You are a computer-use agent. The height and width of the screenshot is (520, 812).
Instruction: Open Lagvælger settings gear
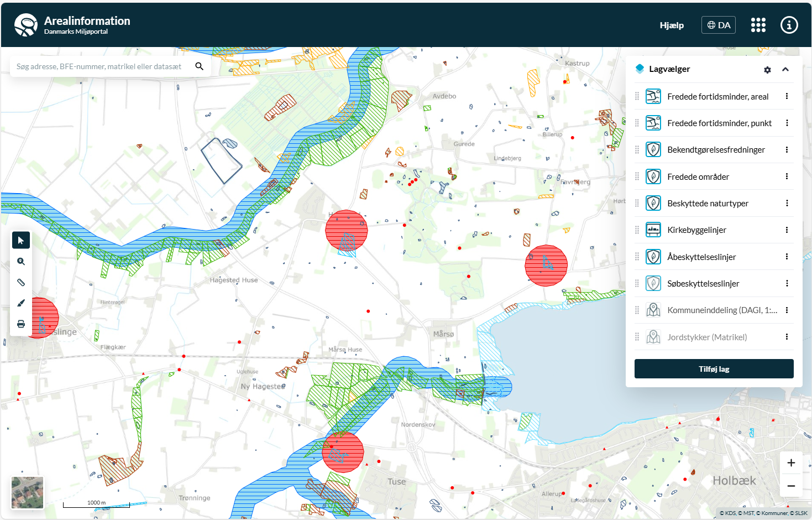pyautogui.click(x=767, y=70)
